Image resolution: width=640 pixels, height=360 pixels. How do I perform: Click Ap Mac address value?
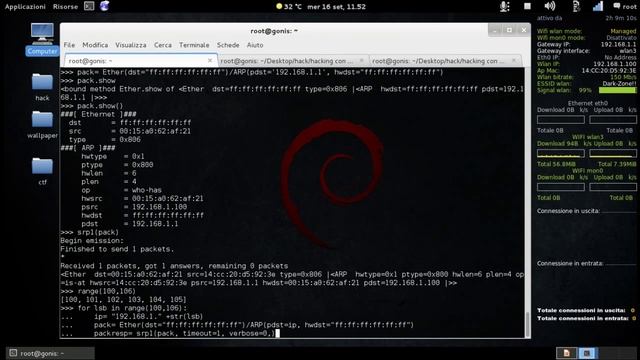click(x=609, y=70)
